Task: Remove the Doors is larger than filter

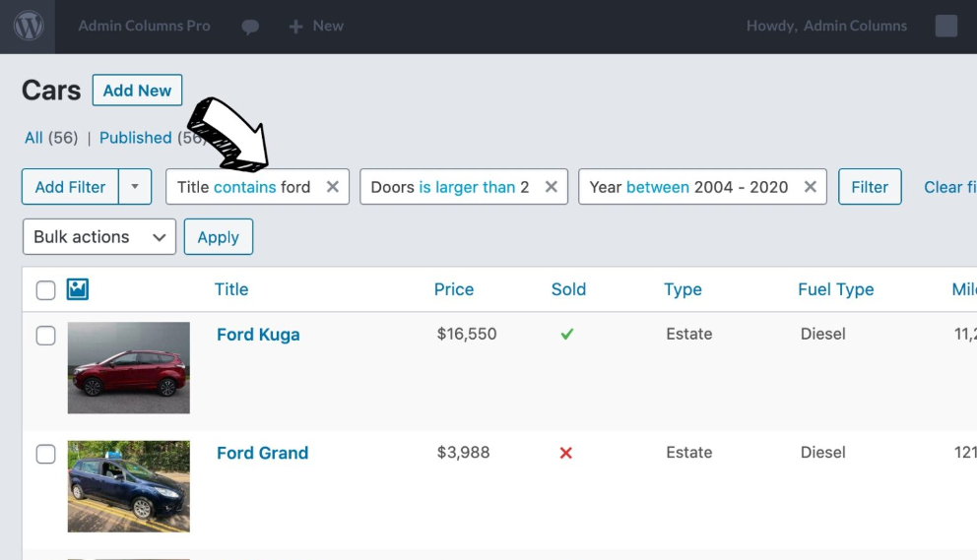Action: click(552, 187)
